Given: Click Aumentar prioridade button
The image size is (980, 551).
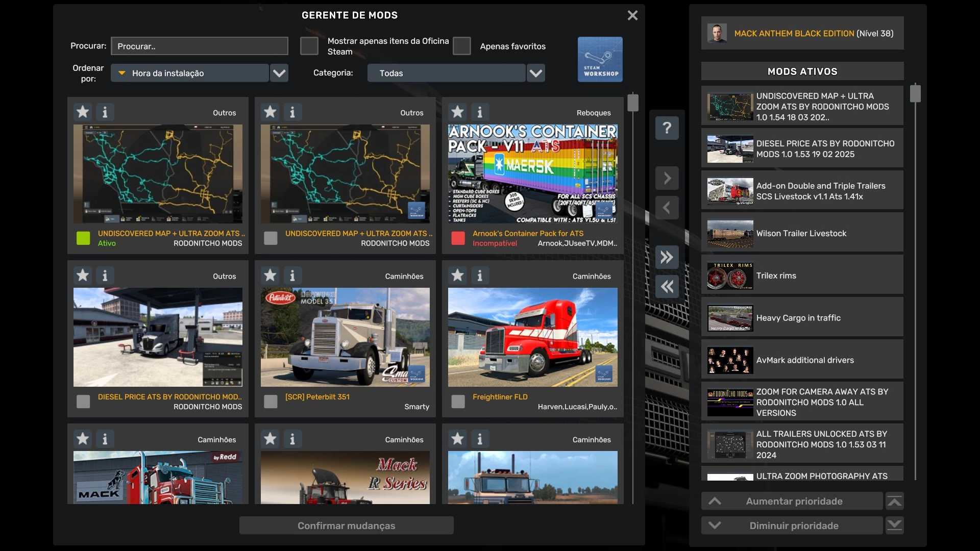Looking at the screenshot, I should [793, 502].
